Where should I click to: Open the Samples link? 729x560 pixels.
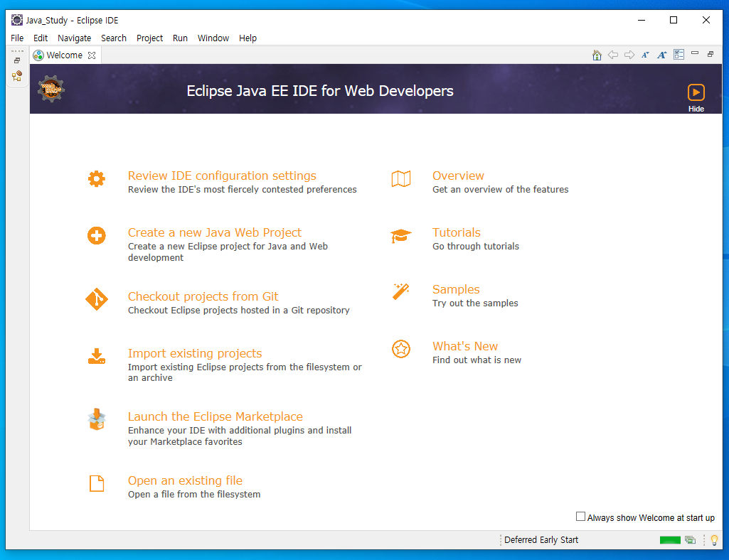pyautogui.click(x=456, y=289)
